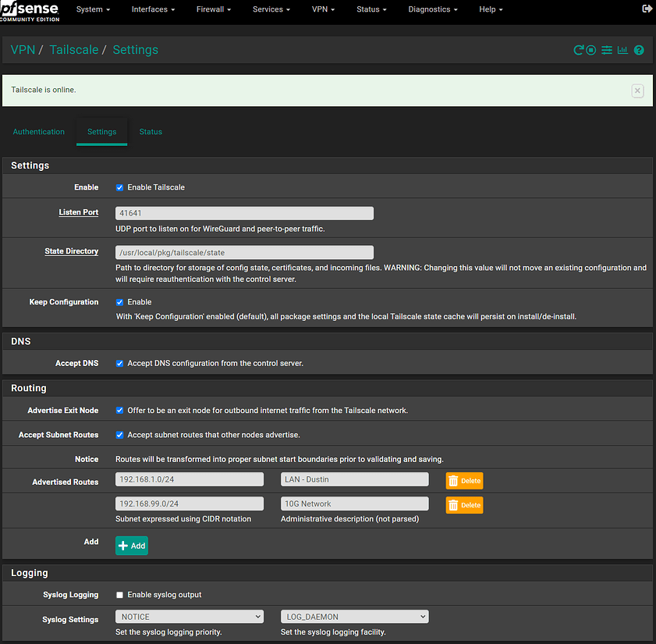Uncheck Advertise Exit Node option

[119, 410]
